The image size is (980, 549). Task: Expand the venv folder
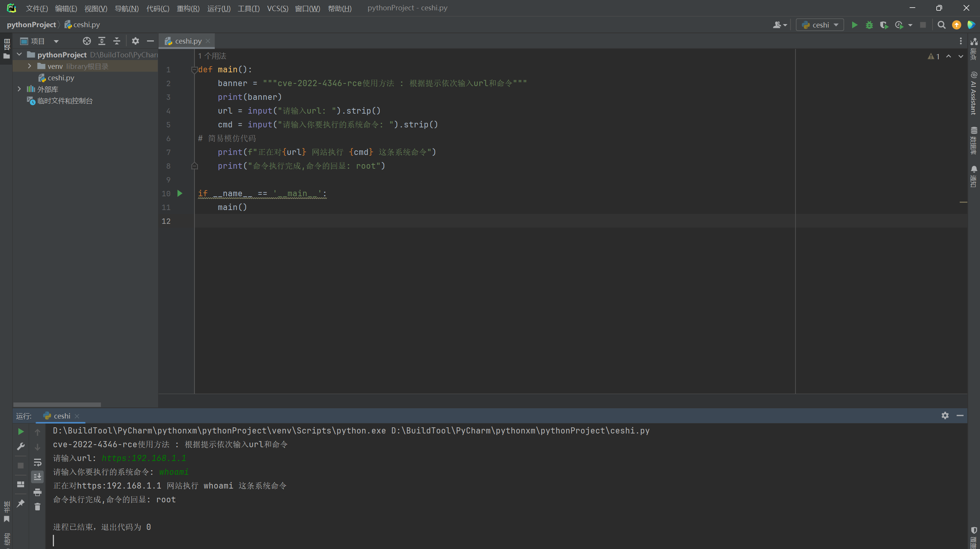29,66
